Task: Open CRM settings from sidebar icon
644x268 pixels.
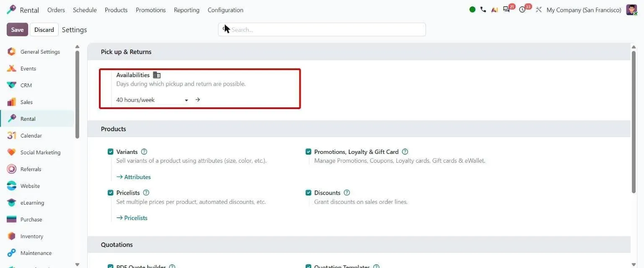Action: (12, 85)
